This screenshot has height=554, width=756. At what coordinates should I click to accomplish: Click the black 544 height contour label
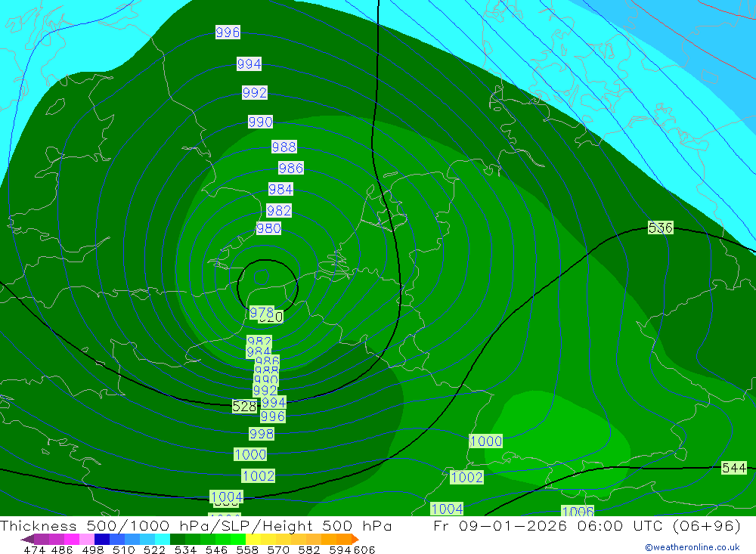point(734,468)
